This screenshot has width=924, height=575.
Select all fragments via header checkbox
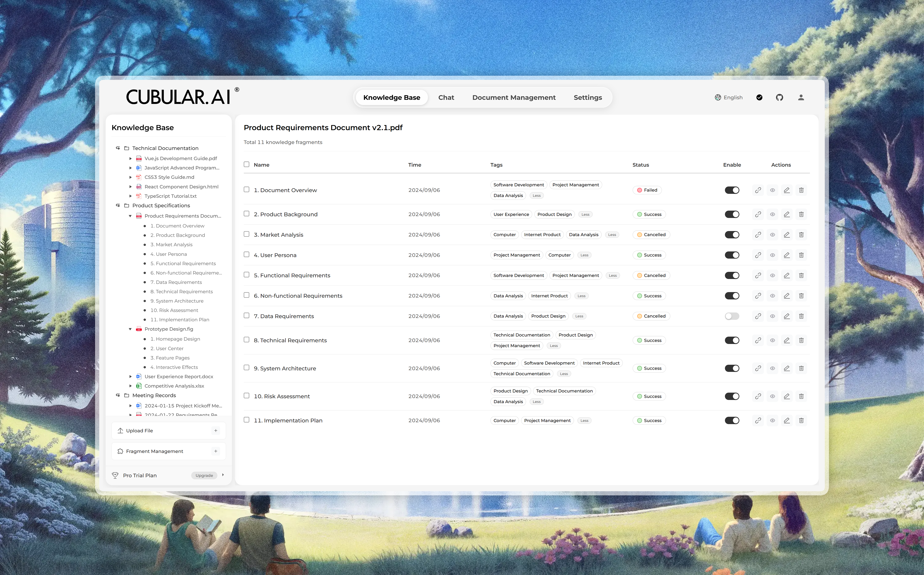pos(246,164)
